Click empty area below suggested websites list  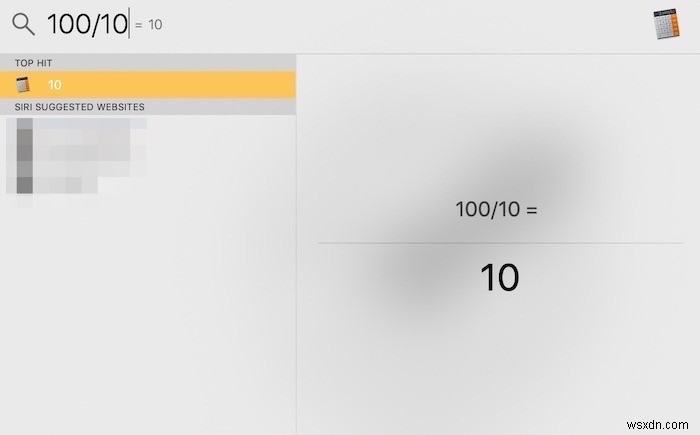click(148, 320)
